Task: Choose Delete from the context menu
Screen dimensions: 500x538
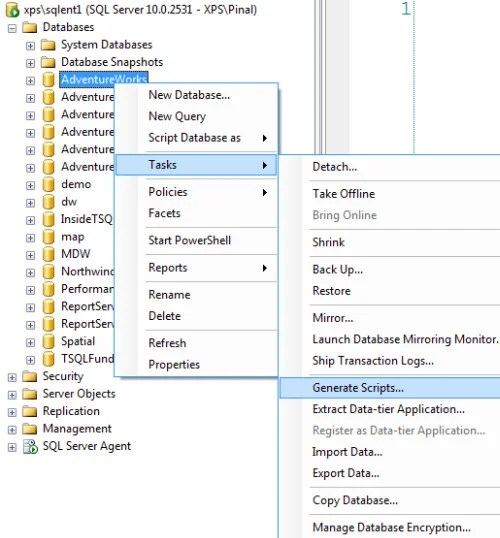Action: tap(196, 316)
